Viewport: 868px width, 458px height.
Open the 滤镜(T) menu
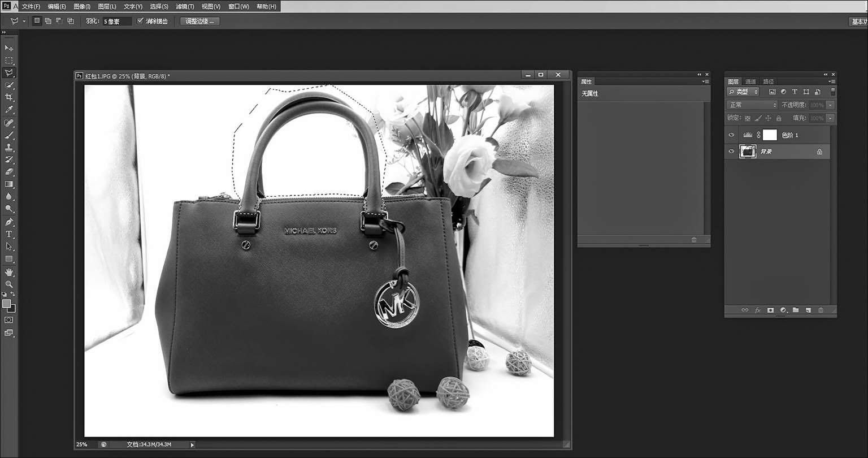pyautogui.click(x=185, y=7)
